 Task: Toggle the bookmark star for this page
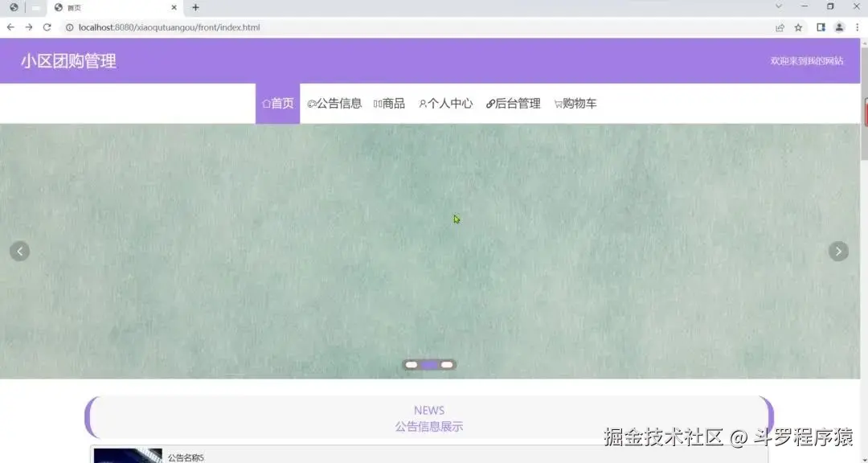(x=797, y=27)
